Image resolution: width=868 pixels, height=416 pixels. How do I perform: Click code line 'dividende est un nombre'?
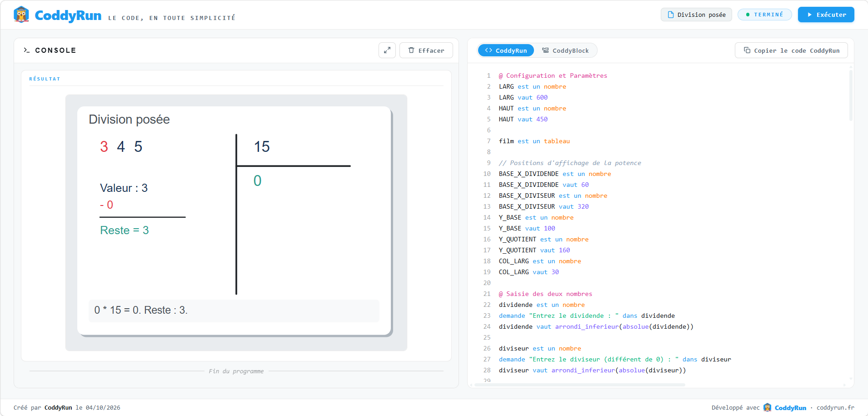point(542,305)
